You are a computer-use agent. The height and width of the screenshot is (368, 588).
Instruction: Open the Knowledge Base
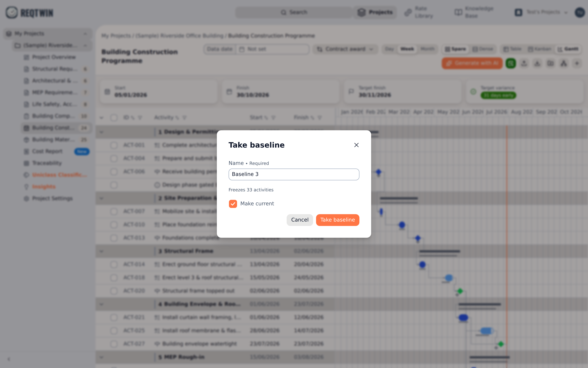tap(474, 12)
